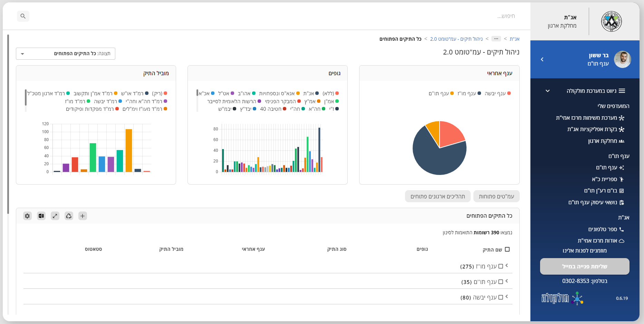Toggle חטיבה 40 legend item
644x324 pixels.
pyautogui.click(x=273, y=109)
